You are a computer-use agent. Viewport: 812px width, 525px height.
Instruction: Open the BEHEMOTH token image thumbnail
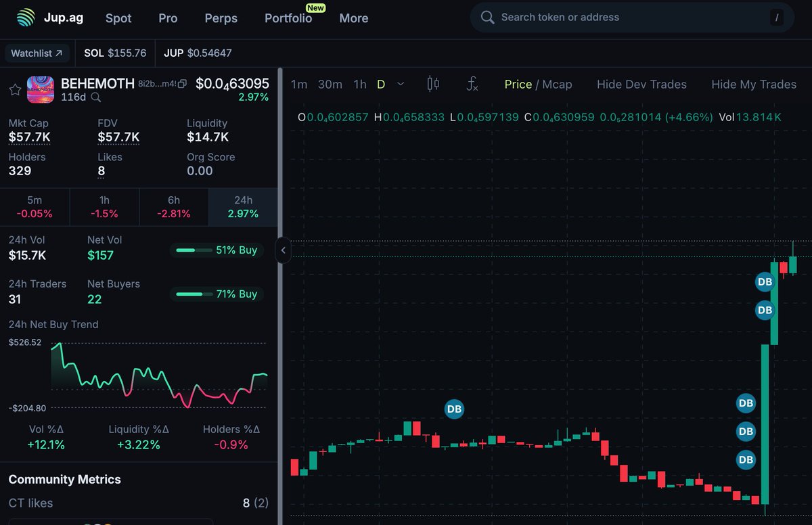click(41, 90)
